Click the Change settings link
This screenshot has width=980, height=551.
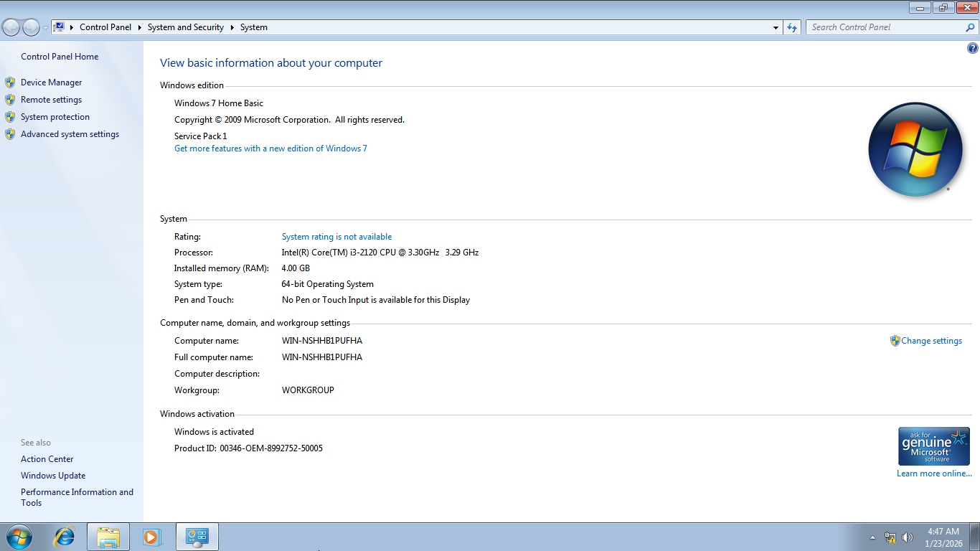click(931, 341)
